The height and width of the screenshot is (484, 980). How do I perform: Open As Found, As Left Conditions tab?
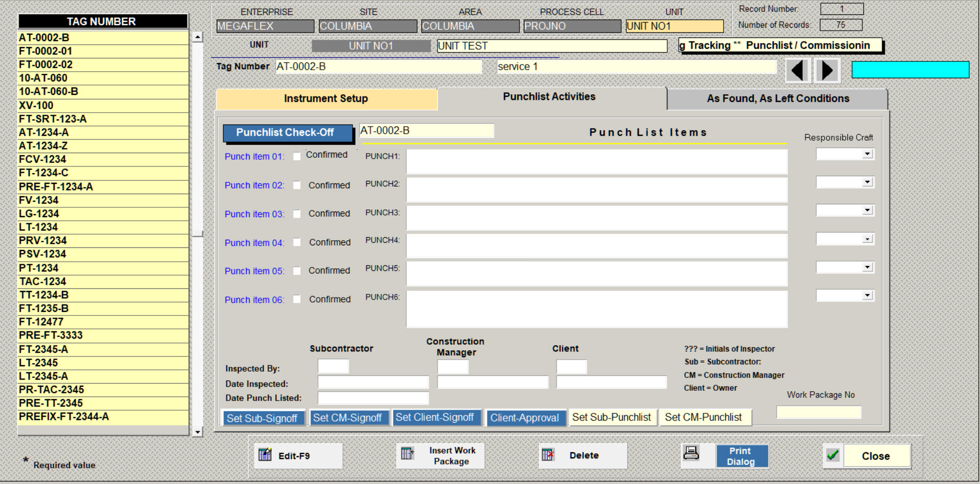pyautogui.click(x=777, y=99)
